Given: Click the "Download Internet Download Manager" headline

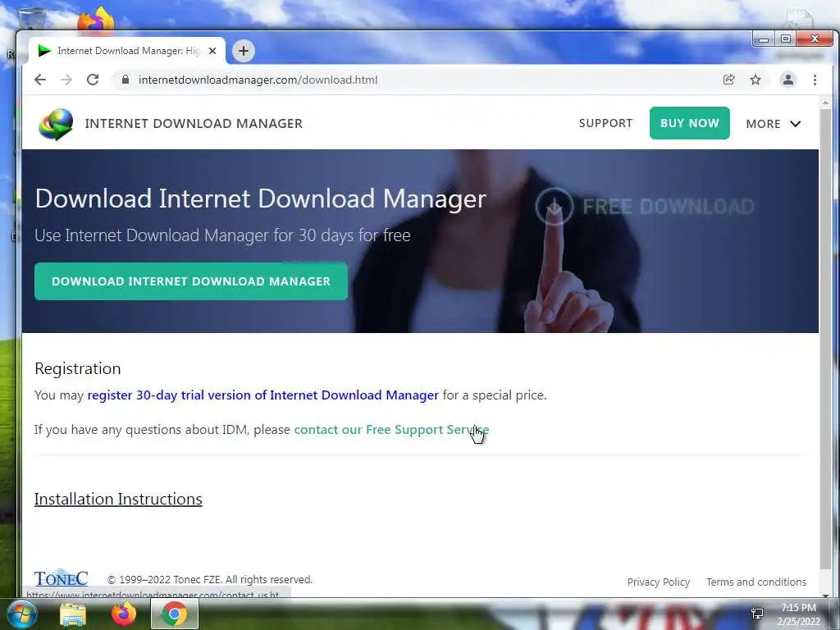Looking at the screenshot, I should pos(260,199).
